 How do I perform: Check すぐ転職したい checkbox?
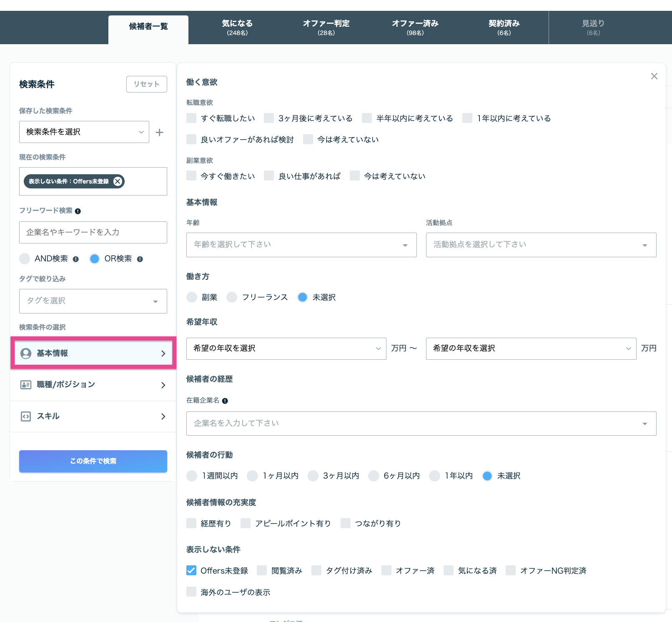[x=191, y=118]
